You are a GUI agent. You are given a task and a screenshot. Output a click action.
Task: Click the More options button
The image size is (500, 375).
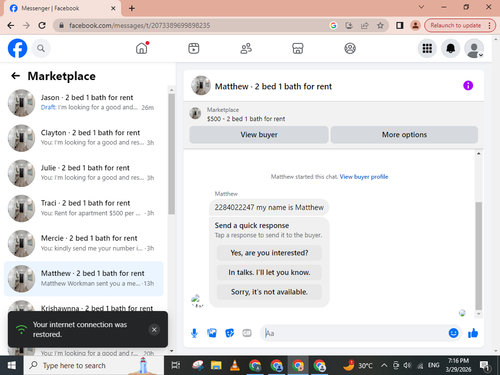point(404,135)
